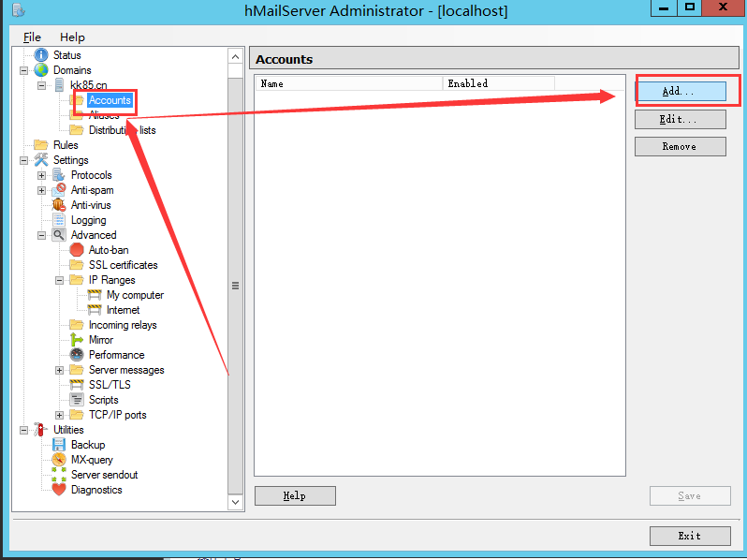Click the Anti-virus bug icon
Viewport: 747px width, 560px height.
59,205
